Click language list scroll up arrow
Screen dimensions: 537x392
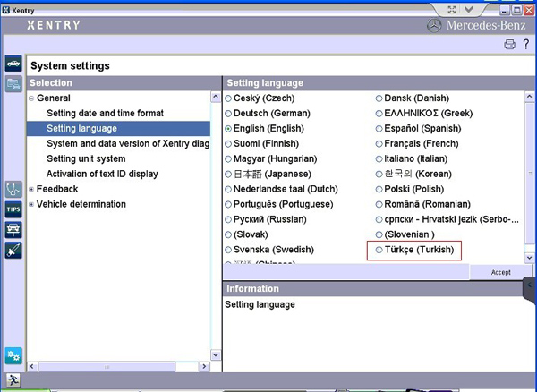tap(529, 98)
